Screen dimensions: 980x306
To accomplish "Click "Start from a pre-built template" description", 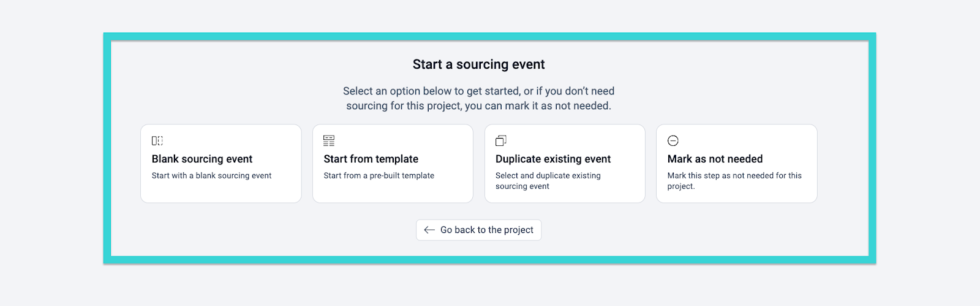I will click(x=379, y=175).
